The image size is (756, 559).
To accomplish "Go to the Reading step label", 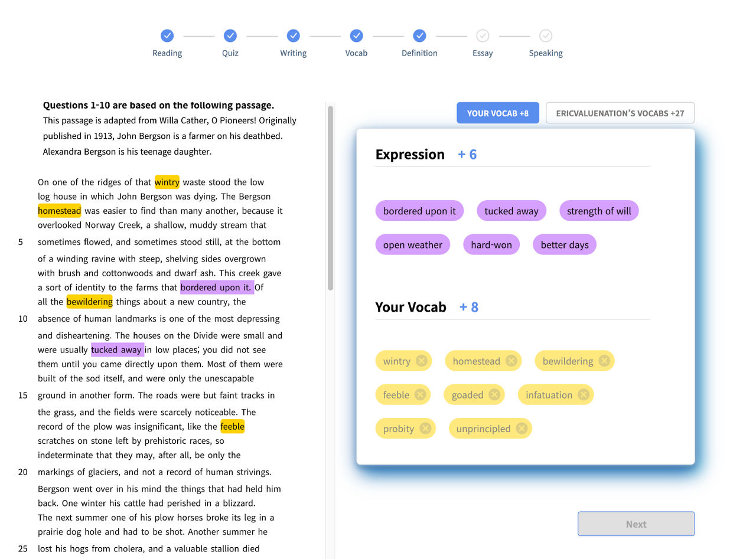I will [x=167, y=53].
